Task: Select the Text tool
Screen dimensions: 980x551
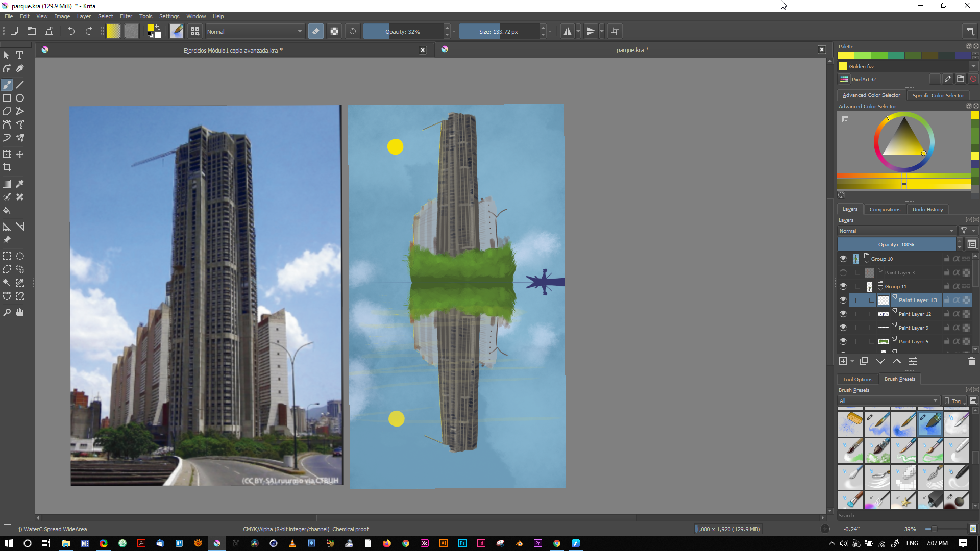Action: click(20, 55)
